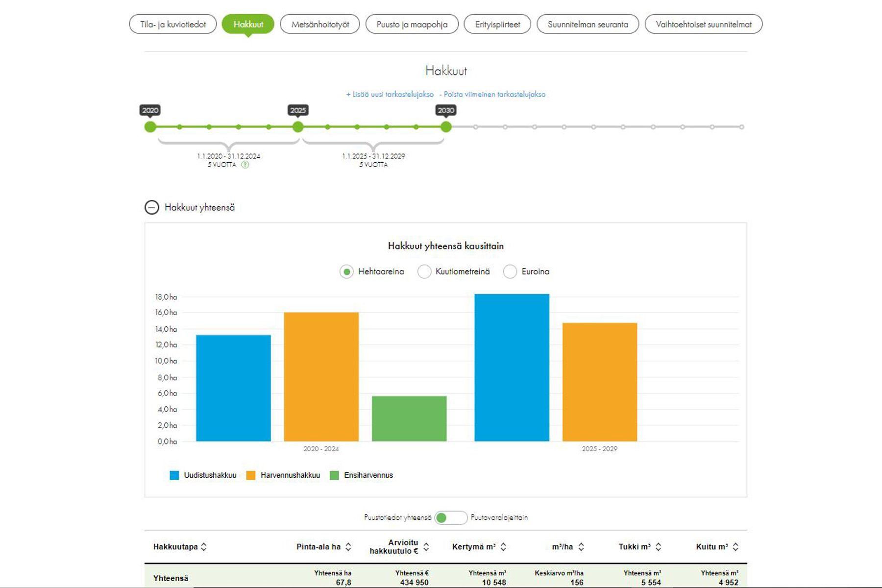The image size is (882, 588).
Task: Click the 2020 - 2024 axis label
Action: 321,449
